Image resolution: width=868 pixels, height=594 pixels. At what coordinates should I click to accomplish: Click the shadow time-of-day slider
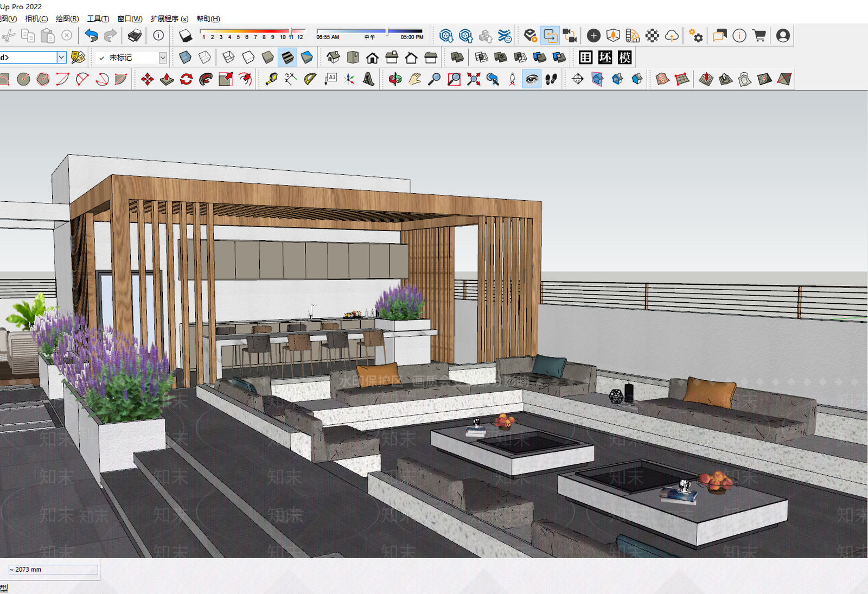coord(369,34)
